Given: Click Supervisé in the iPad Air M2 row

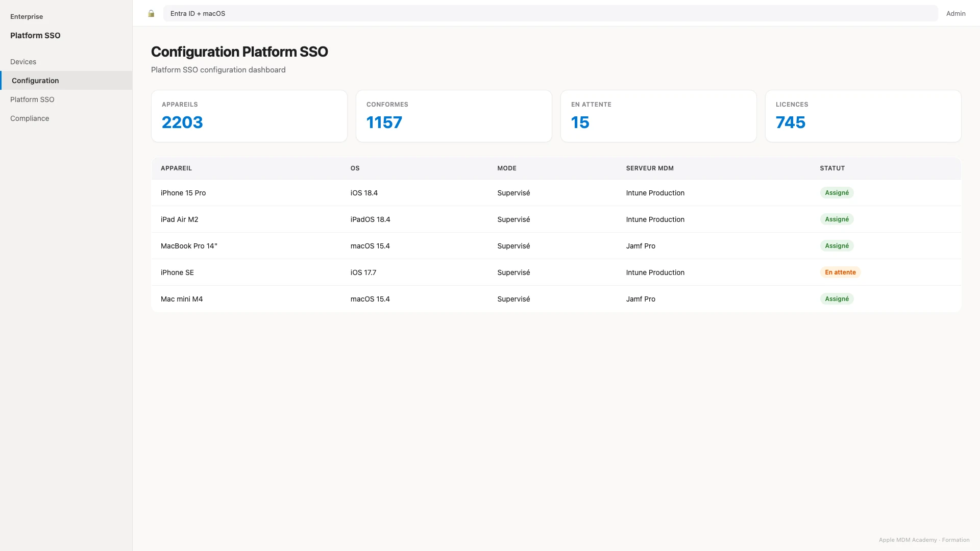Looking at the screenshot, I should pos(513,219).
